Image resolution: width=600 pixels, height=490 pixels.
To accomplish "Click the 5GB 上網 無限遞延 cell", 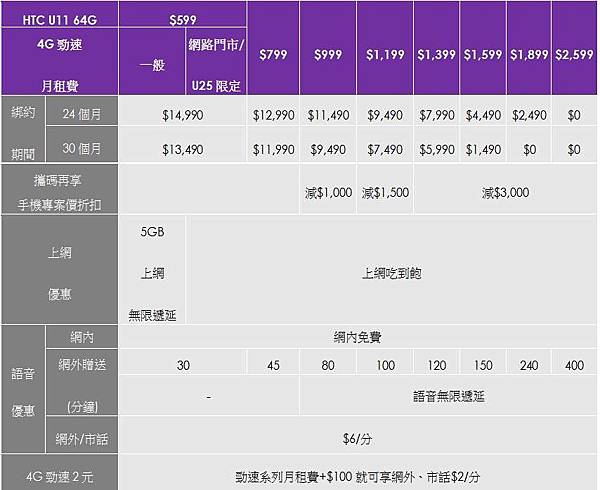I will pos(152,270).
